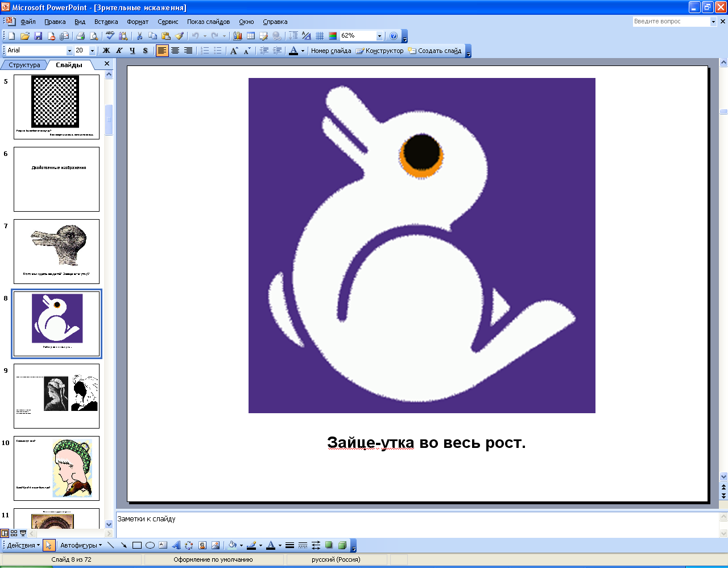The height and width of the screenshot is (568, 728).
Task: Select the Arrow drawing tool
Action: [x=123, y=545]
